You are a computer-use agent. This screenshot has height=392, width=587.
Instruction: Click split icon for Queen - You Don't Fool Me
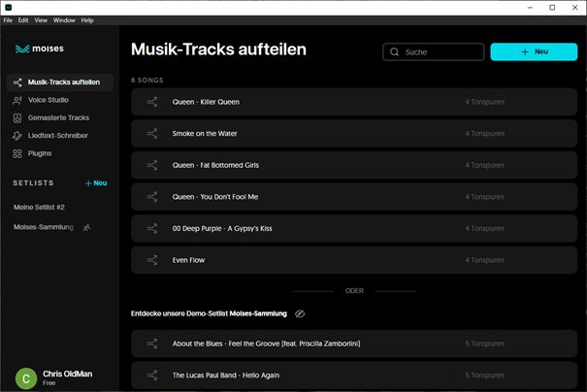[x=152, y=197]
